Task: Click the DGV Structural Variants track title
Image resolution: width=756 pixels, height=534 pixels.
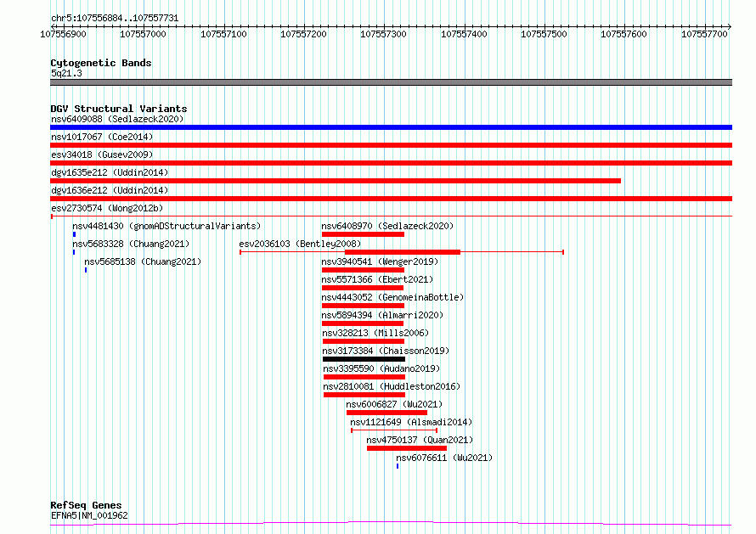Action: [119, 109]
